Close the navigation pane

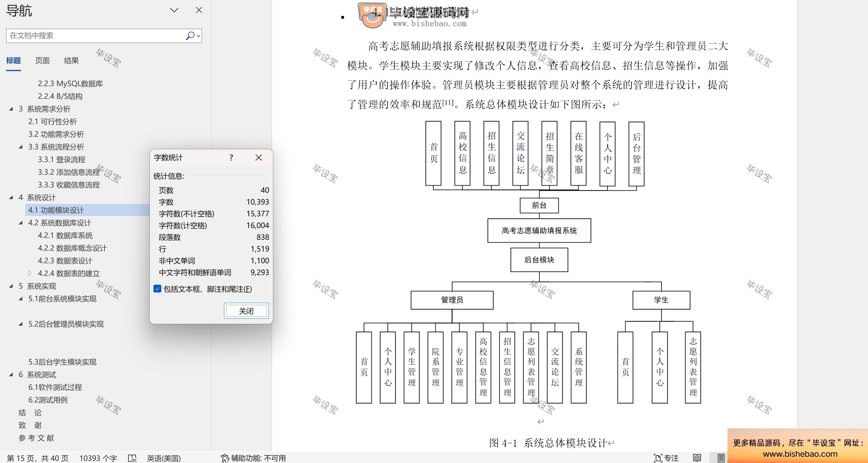(199, 10)
